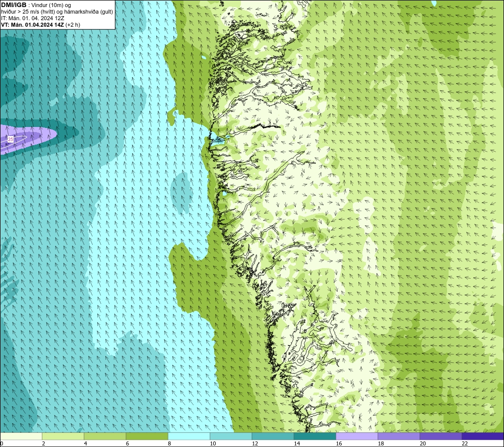Click the 4-6 m/s green legend swatch

click(x=105, y=436)
